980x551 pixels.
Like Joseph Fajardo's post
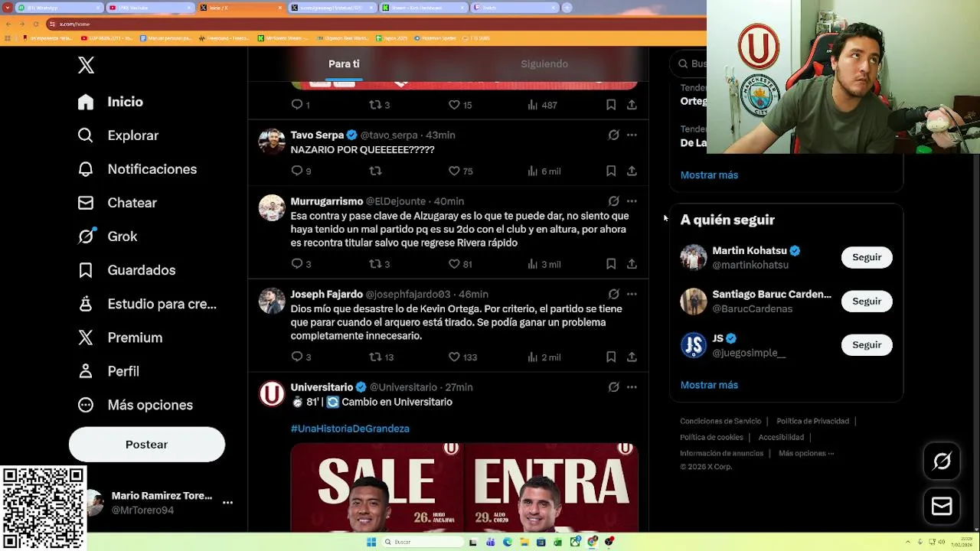pos(463,357)
